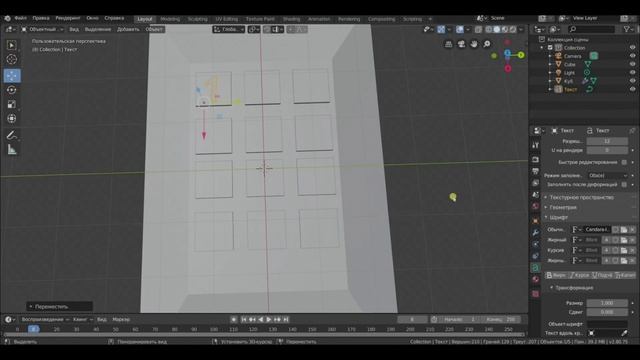Open the Файл menu

tap(20, 18)
